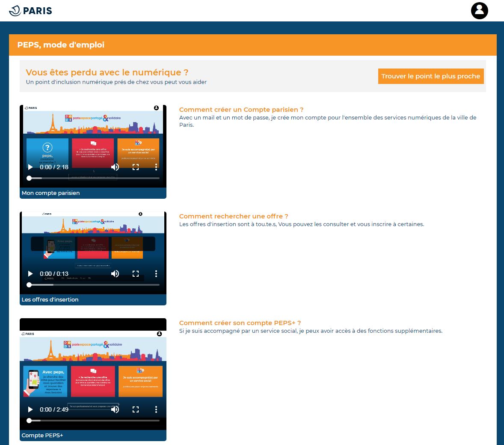Click the Les offres d'insertion progress slider
504x445 pixels.
click(x=94, y=284)
